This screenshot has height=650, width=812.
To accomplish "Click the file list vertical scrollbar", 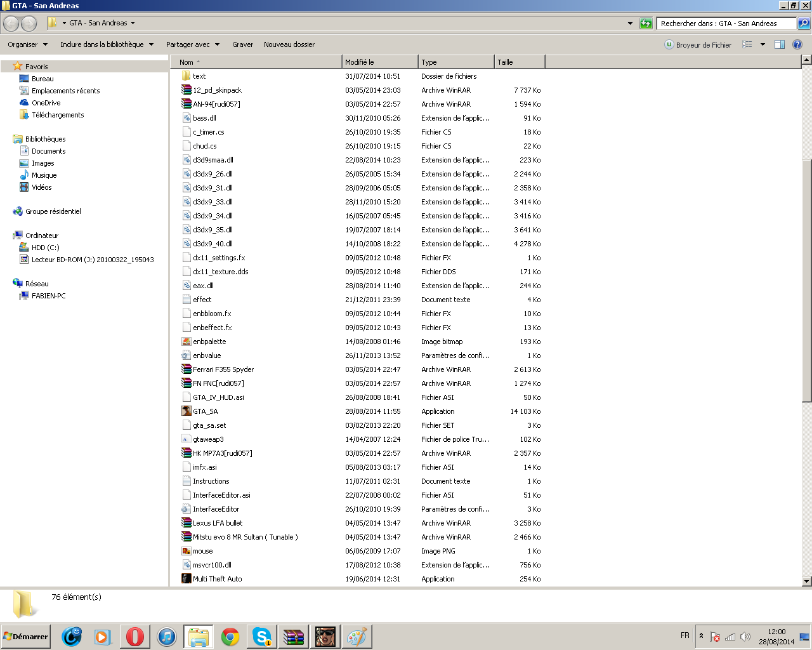I will click(806, 279).
